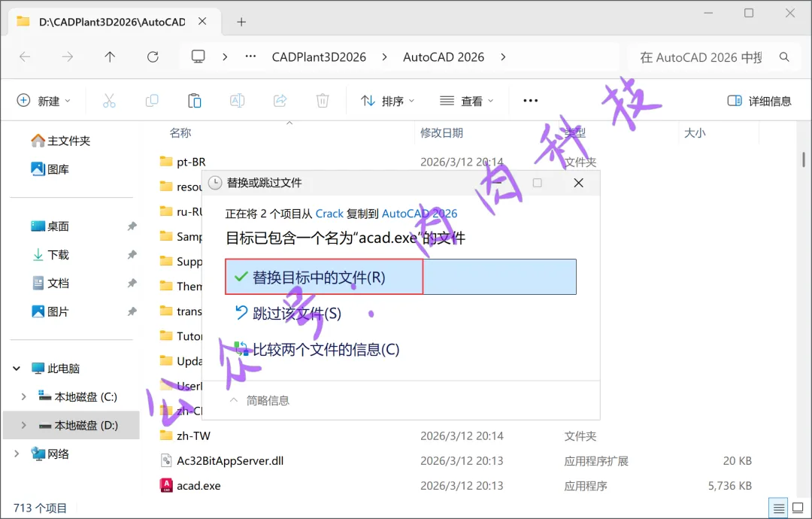Select AutoCAD 2026 breadcrumb segment
Image resolution: width=812 pixels, height=519 pixels.
click(x=444, y=57)
